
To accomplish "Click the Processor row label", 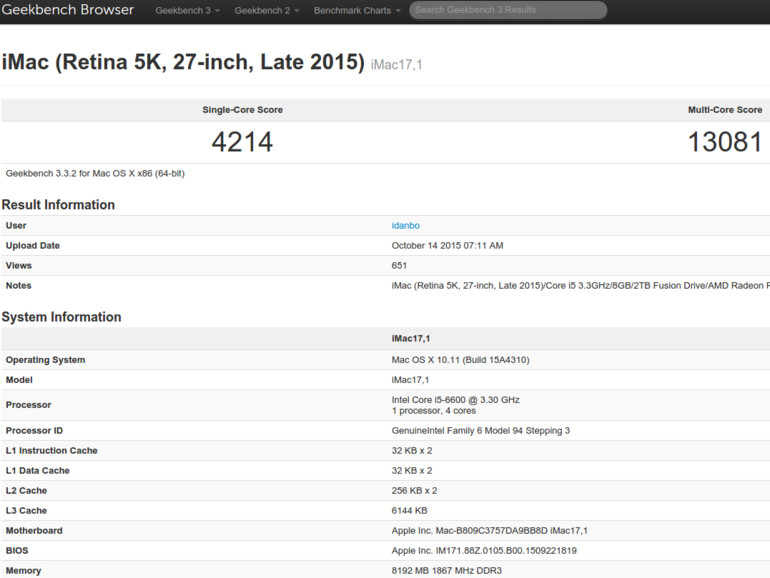I will coord(28,405).
